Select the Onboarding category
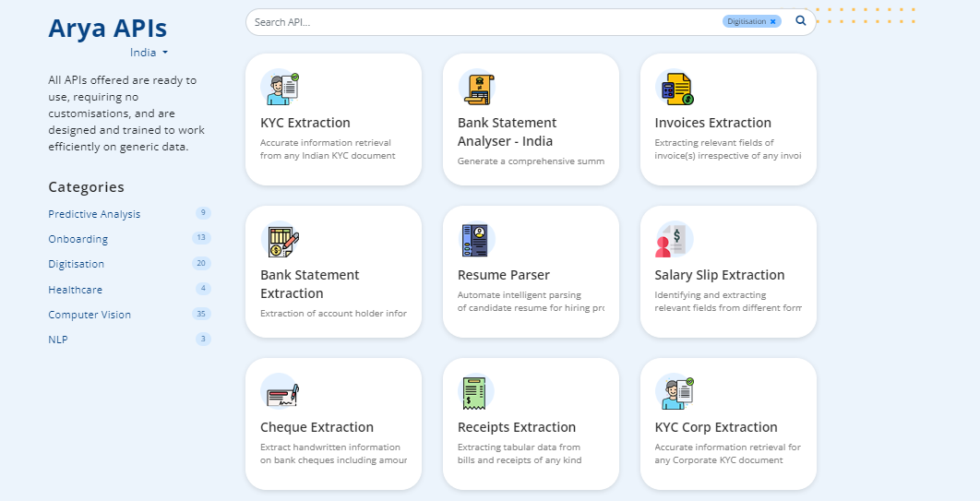The height and width of the screenshot is (501, 980). click(78, 239)
